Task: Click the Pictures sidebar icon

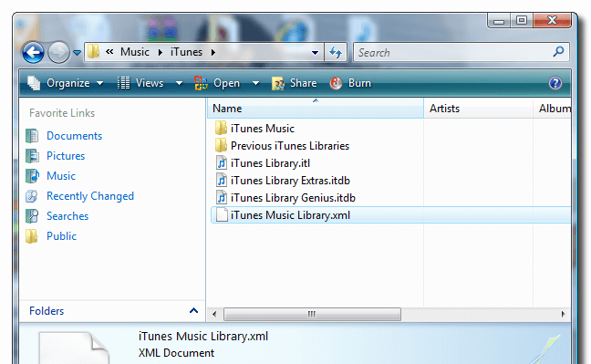Action: coord(32,156)
